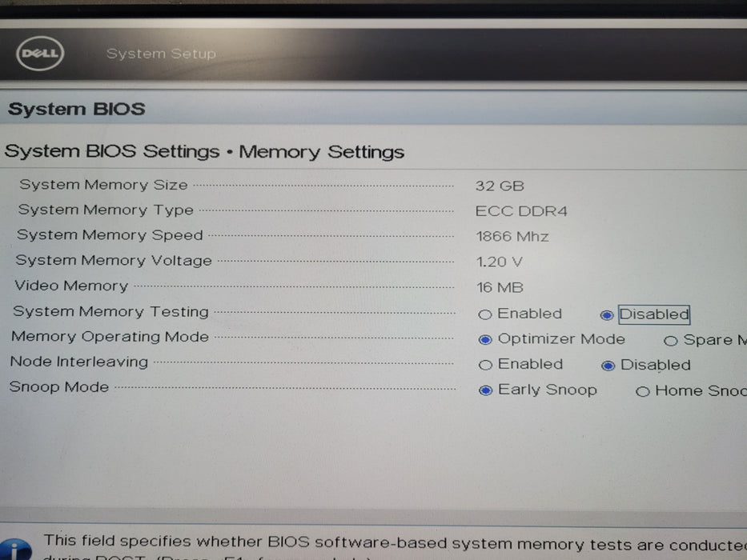Select the System Memory Voltage label
The image size is (747, 560).
[114, 261]
